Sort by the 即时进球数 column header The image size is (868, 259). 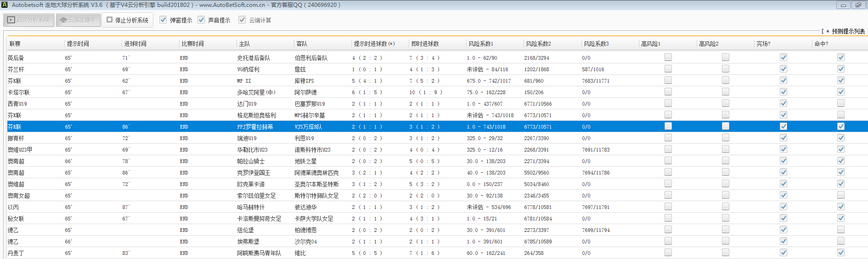(425, 44)
